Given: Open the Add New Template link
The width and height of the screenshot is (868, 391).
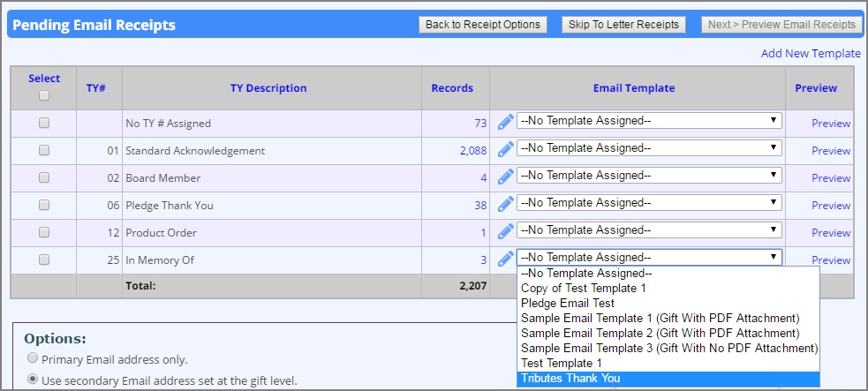Looking at the screenshot, I should click(810, 54).
